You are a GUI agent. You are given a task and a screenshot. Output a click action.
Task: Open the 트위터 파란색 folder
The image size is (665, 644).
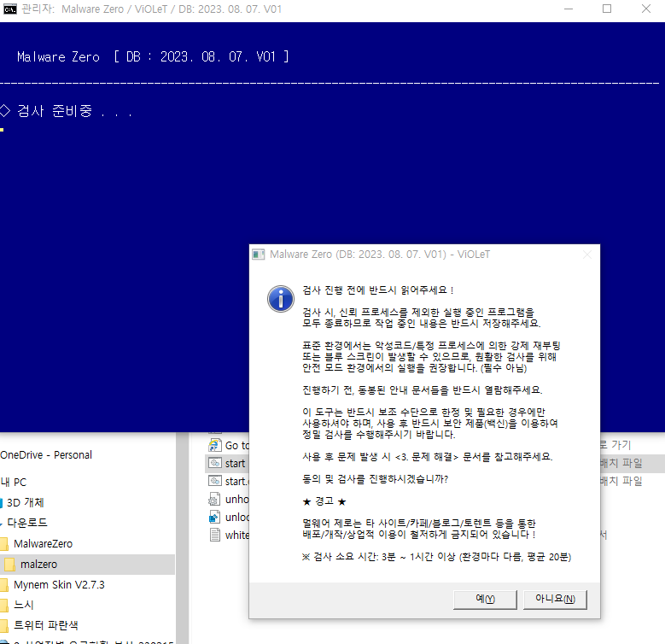click(x=46, y=625)
